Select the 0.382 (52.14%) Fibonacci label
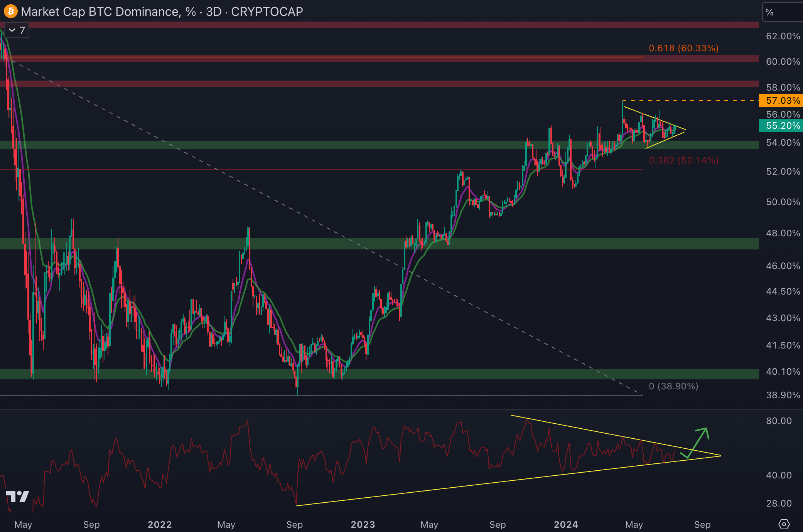Image resolution: width=803 pixels, height=532 pixels. (683, 160)
